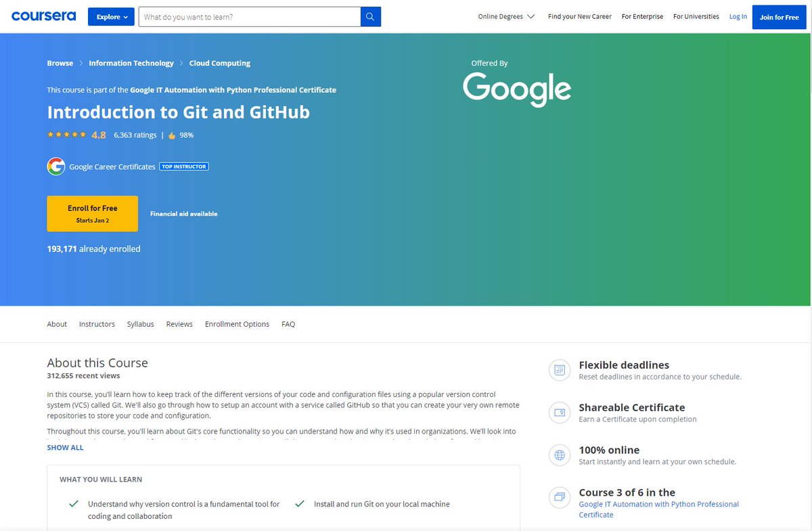Expand the Online Degrees dropdown

pyautogui.click(x=505, y=16)
